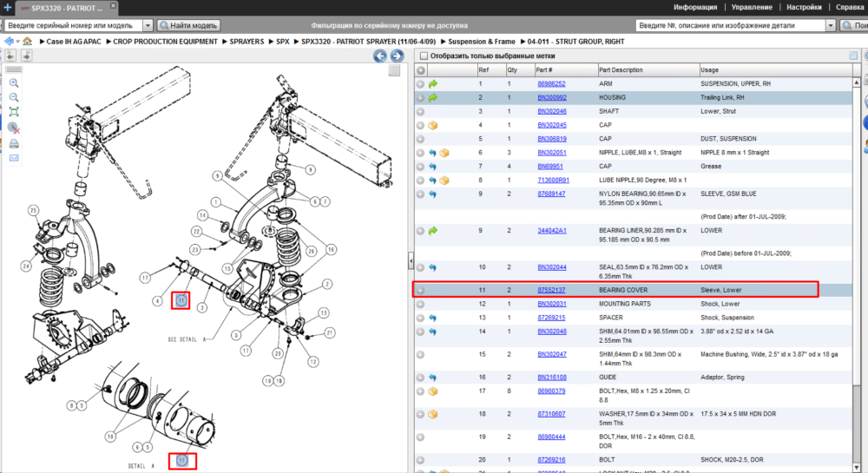
Task: Open a new tab with plus icon
Action: (7, 7)
